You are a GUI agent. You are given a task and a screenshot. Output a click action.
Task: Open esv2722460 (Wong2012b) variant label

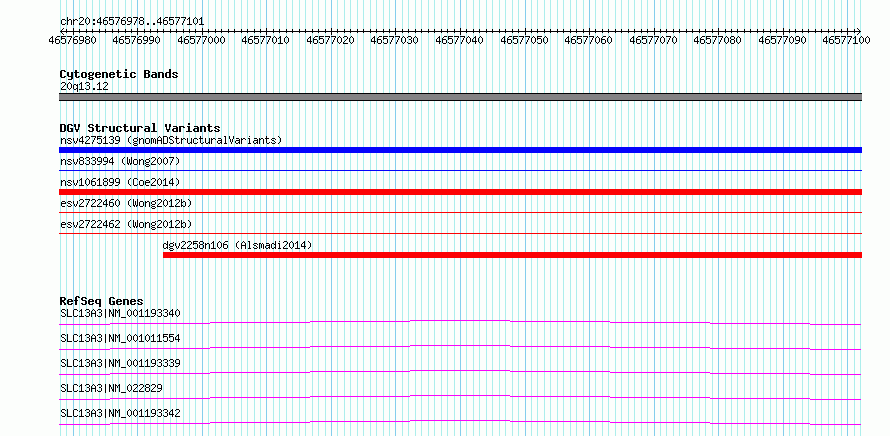pos(126,203)
